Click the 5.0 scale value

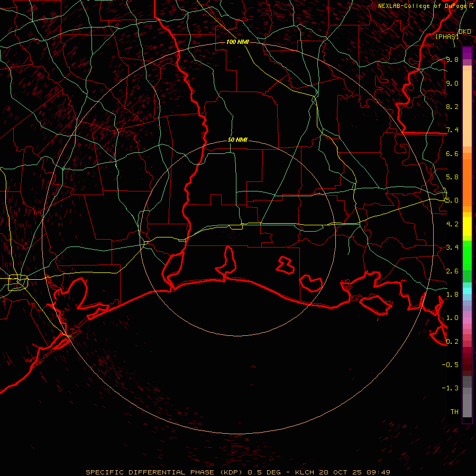(452, 200)
